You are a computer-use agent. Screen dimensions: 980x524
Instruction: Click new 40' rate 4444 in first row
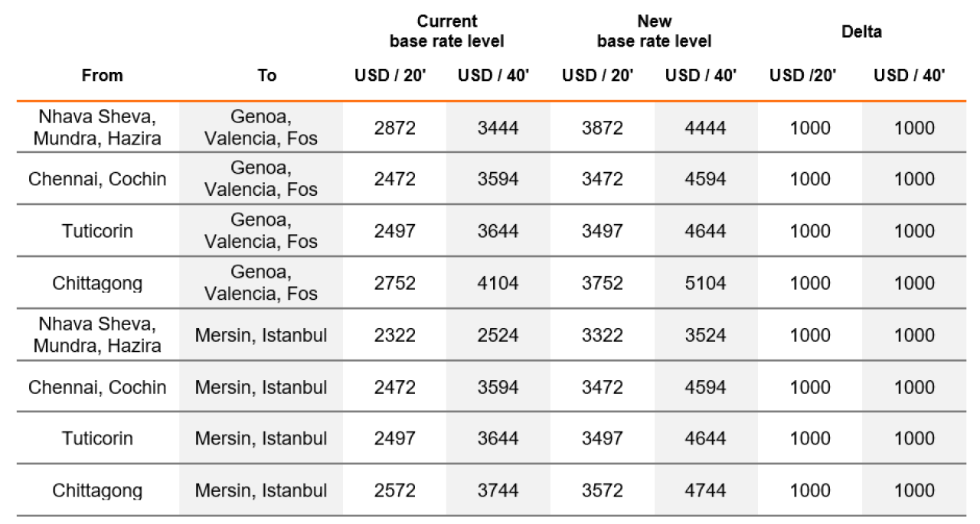tap(706, 128)
